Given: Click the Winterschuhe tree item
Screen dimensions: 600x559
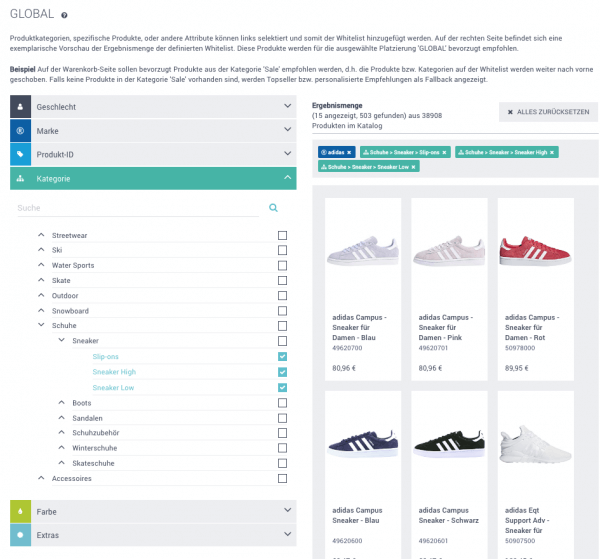Looking at the screenshot, I should coord(95,448).
